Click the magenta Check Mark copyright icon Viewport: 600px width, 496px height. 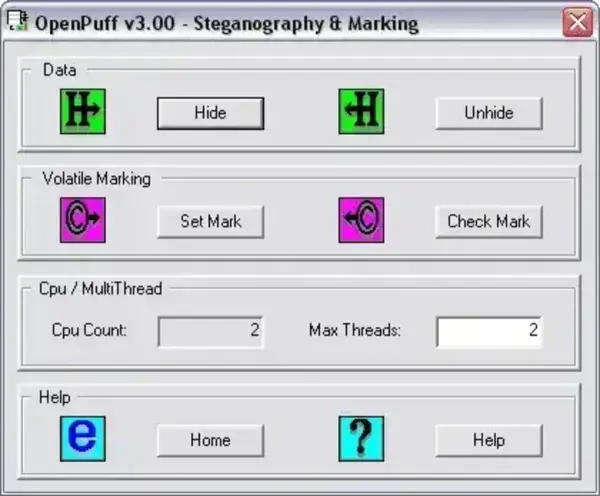(361, 220)
